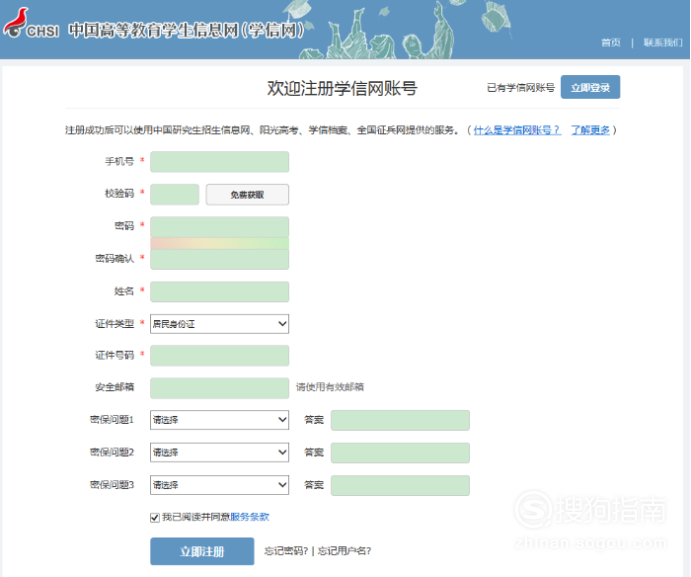The width and height of the screenshot is (691, 577).
Task: Focus the 密码确认 confirm password field
Action: click(219, 259)
